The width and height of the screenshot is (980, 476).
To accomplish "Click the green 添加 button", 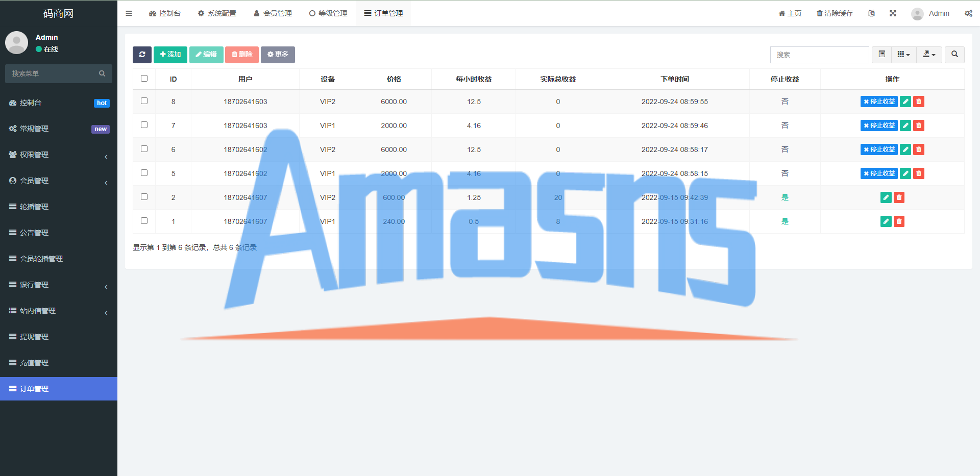I will tap(170, 55).
